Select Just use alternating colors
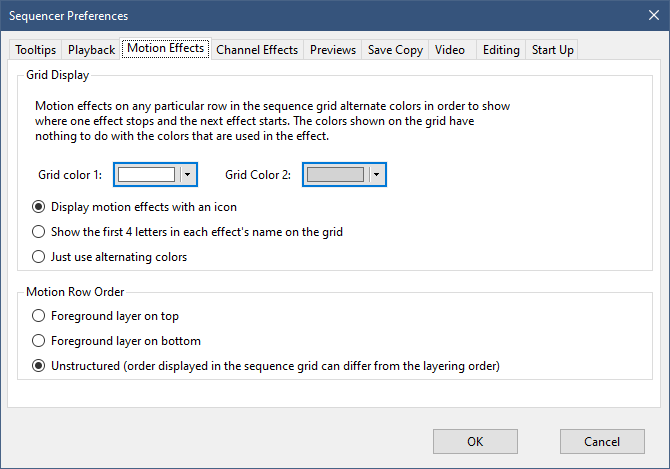This screenshot has width=670, height=469. [109, 257]
